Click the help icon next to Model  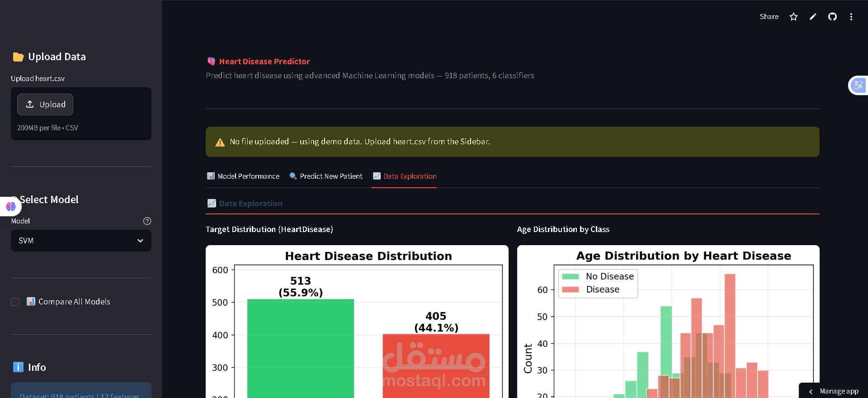pos(147,221)
